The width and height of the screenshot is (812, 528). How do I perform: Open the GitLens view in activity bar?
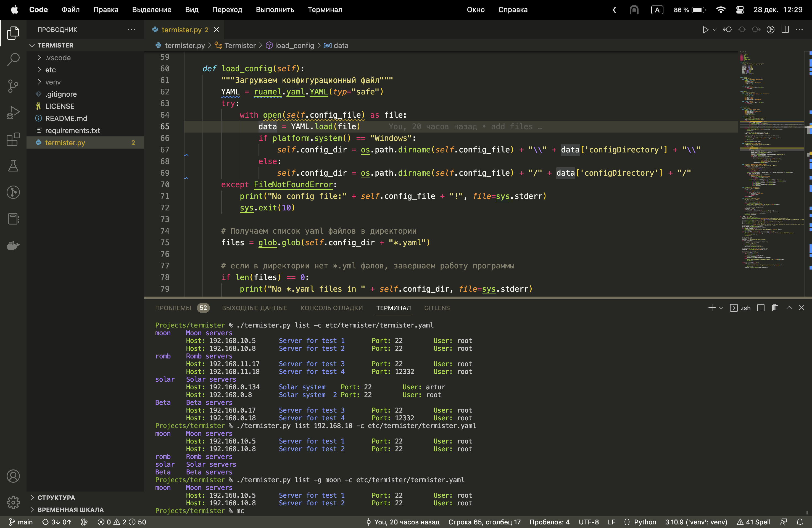(13, 192)
